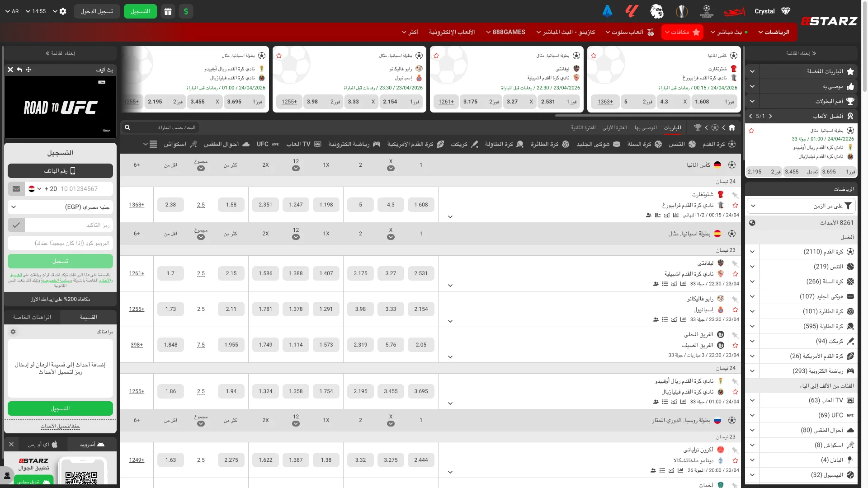Click the 888STARZ logo
868x488 pixels.
tap(829, 21)
